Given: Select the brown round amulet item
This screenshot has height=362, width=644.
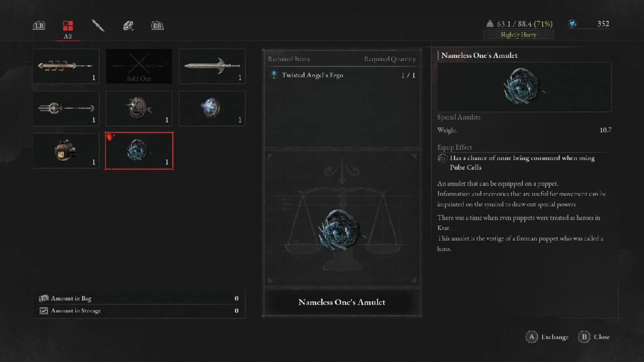Looking at the screenshot, I should (139, 109).
